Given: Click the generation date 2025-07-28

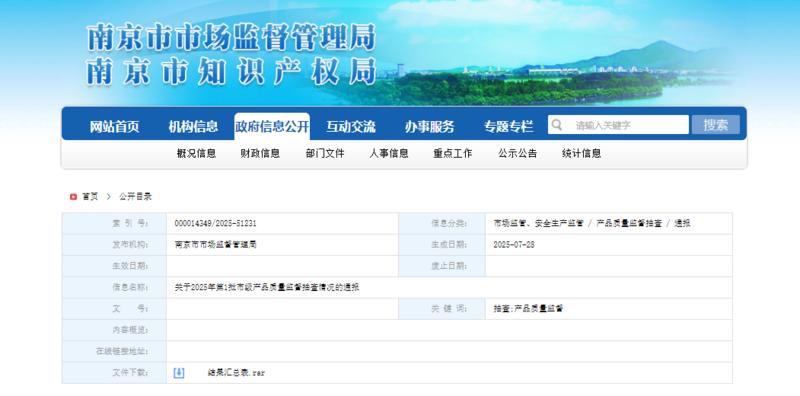Looking at the screenshot, I should tap(514, 245).
